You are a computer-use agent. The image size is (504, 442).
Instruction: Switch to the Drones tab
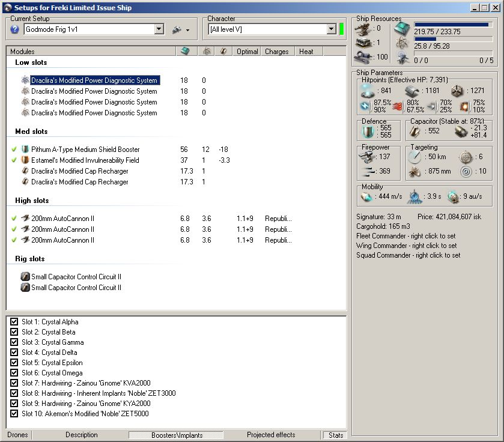click(17, 435)
